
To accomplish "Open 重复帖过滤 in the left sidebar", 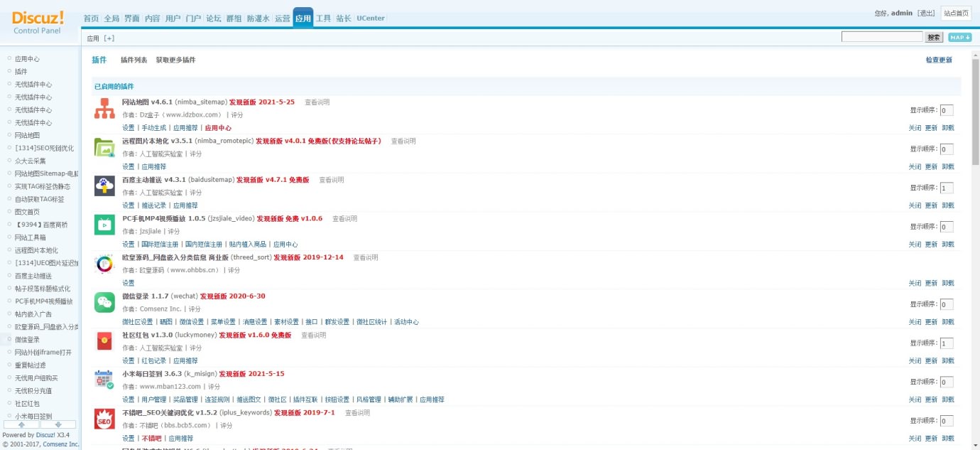I will [31, 365].
